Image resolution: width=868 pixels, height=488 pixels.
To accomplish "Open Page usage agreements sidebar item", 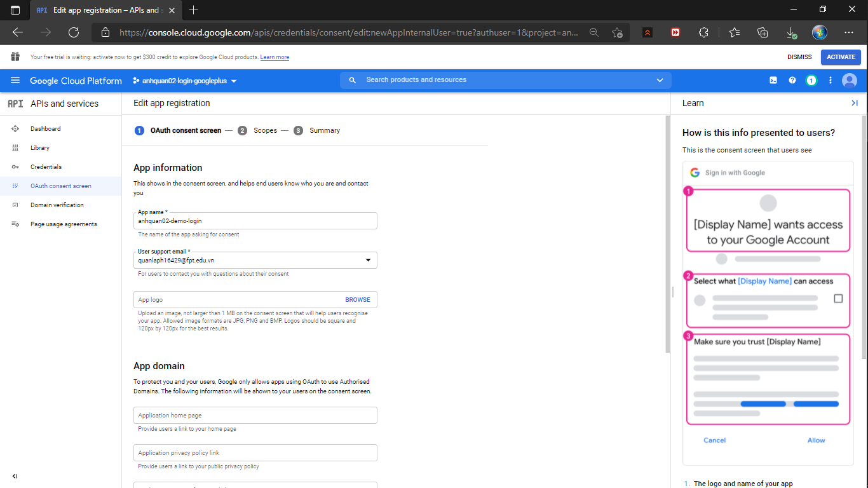I will [x=64, y=224].
